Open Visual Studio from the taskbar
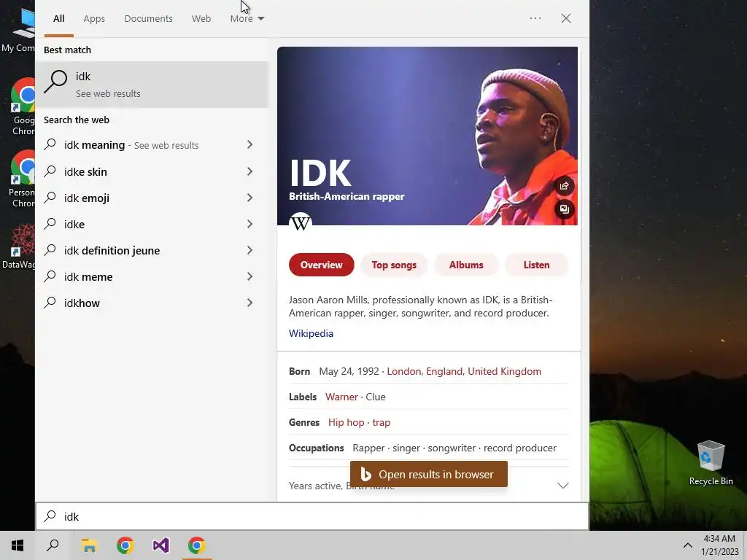Viewport: 747px width, 560px height. click(160, 545)
